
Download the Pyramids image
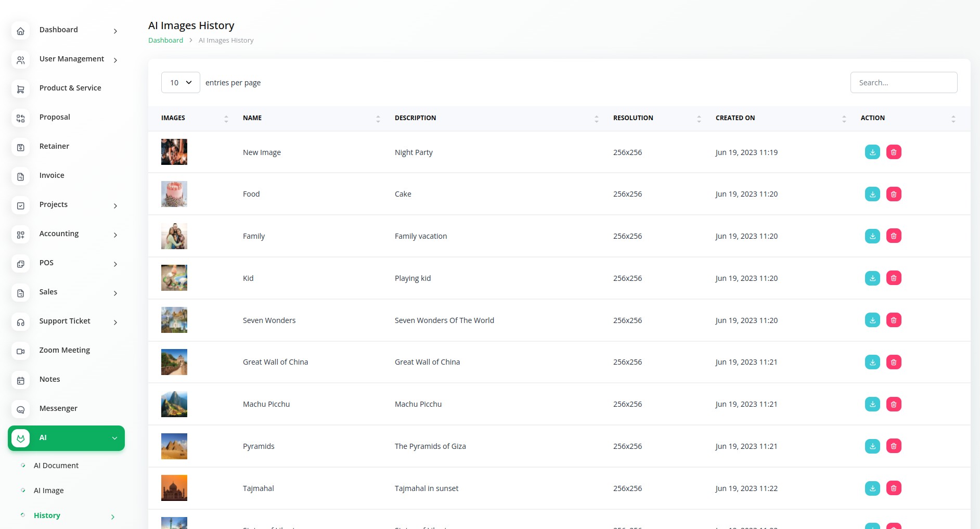(872, 446)
